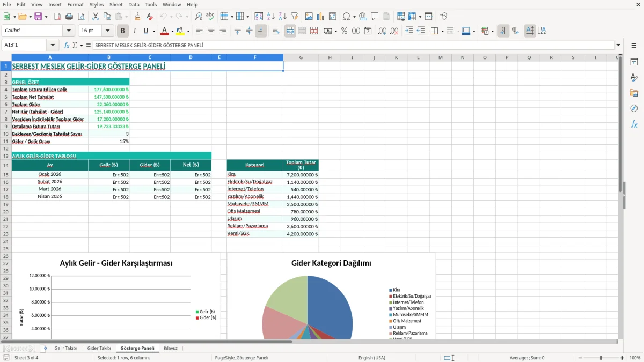Align text to the left
This screenshot has height=362, width=644.
(200, 31)
